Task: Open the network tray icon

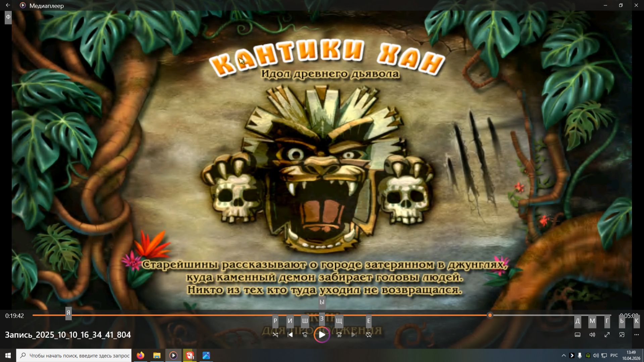Action: point(604,355)
